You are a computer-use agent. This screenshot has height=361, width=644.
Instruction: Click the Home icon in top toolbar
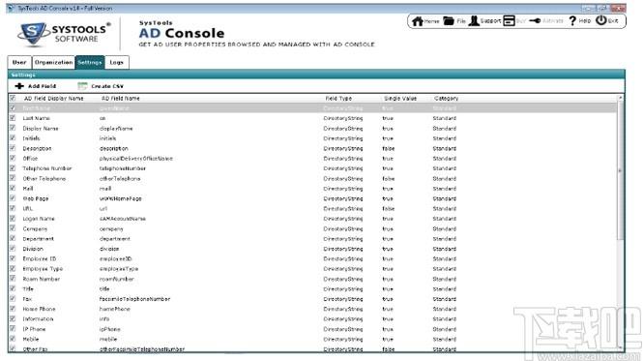(x=418, y=21)
